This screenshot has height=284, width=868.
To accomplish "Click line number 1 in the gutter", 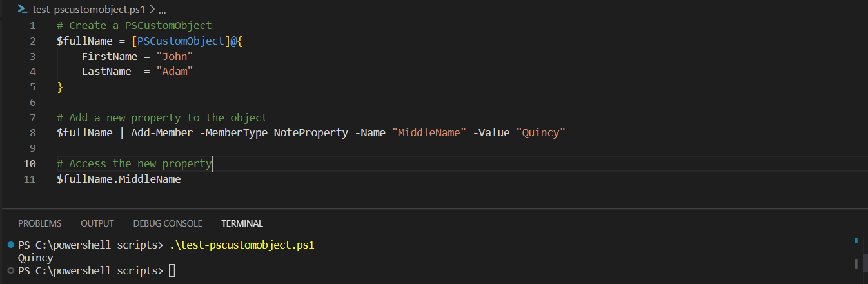I will 32,26.
